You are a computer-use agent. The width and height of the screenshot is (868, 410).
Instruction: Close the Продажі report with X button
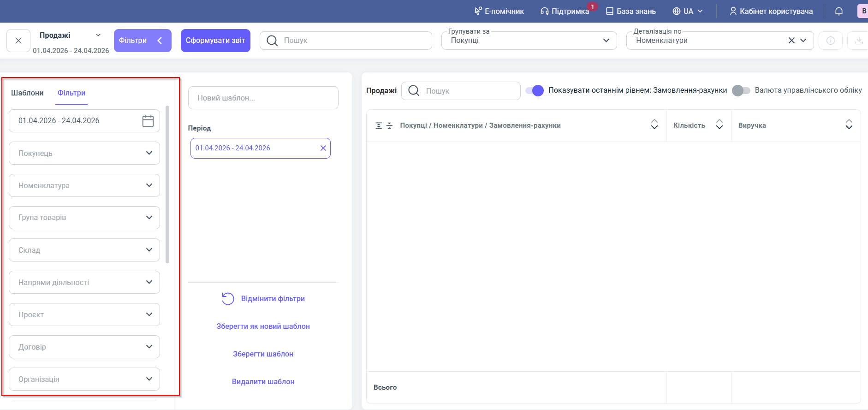coord(18,41)
